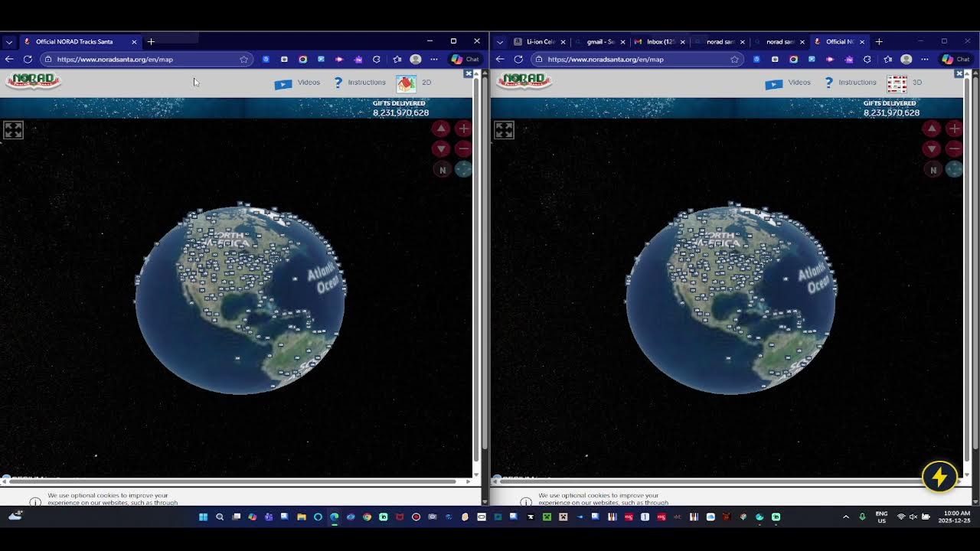Switch right window map to 3D view
Screen dimensions: 980x551
click(x=904, y=83)
